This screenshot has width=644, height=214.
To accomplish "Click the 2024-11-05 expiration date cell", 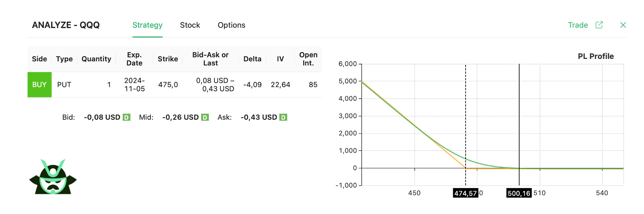I will click(134, 85).
